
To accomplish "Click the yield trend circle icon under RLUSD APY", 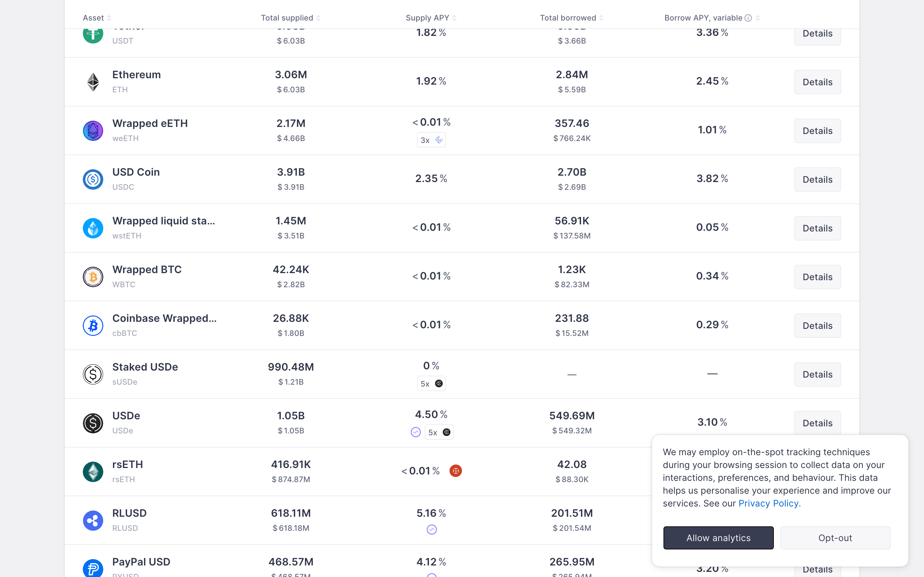I will 431,529.
